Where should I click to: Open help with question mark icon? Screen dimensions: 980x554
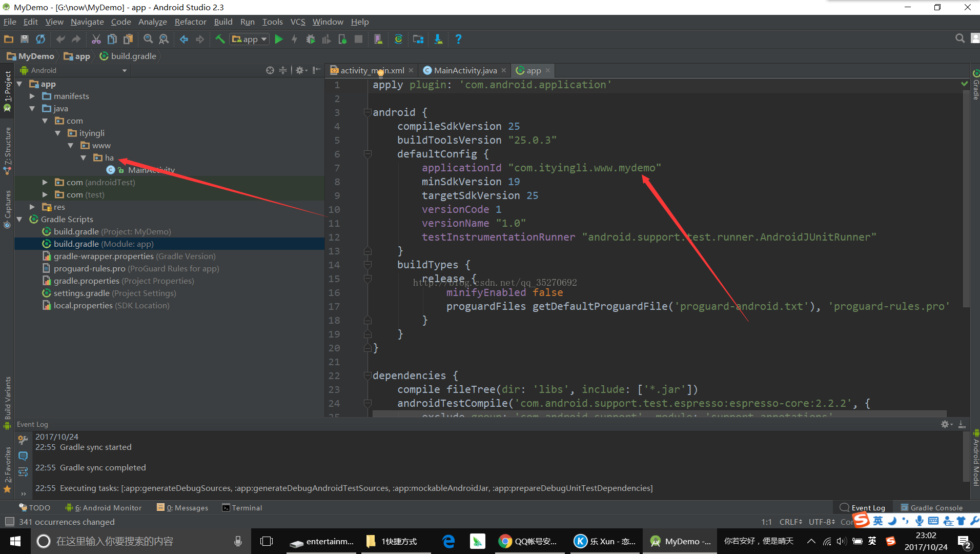[458, 39]
